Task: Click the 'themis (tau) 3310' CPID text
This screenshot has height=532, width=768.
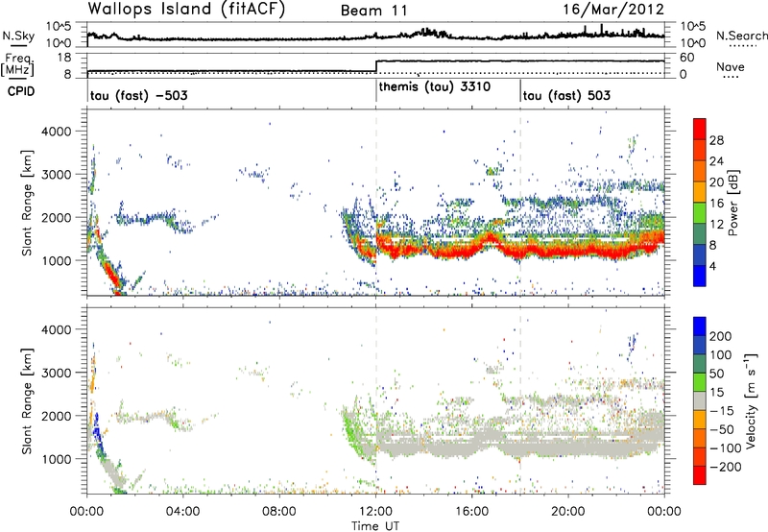Action: pos(435,86)
